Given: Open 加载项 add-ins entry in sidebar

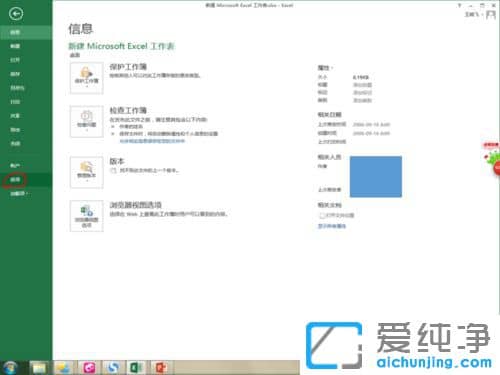Looking at the screenshot, I should pos(26,194).
